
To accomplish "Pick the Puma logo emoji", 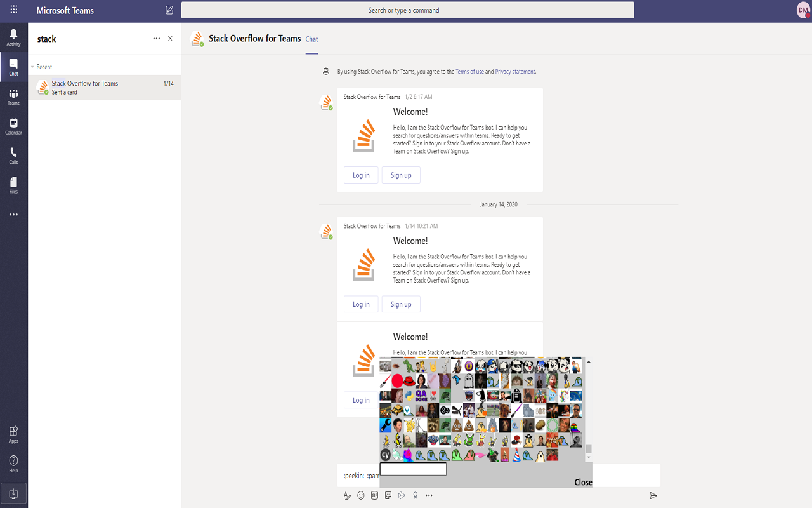I will tap(457, 410).
